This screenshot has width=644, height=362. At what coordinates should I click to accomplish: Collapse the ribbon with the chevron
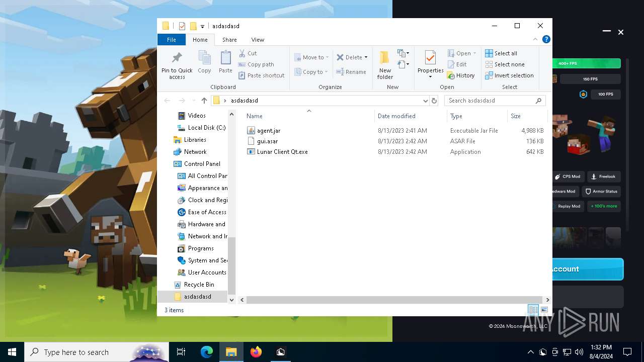(x=535, y=39)
